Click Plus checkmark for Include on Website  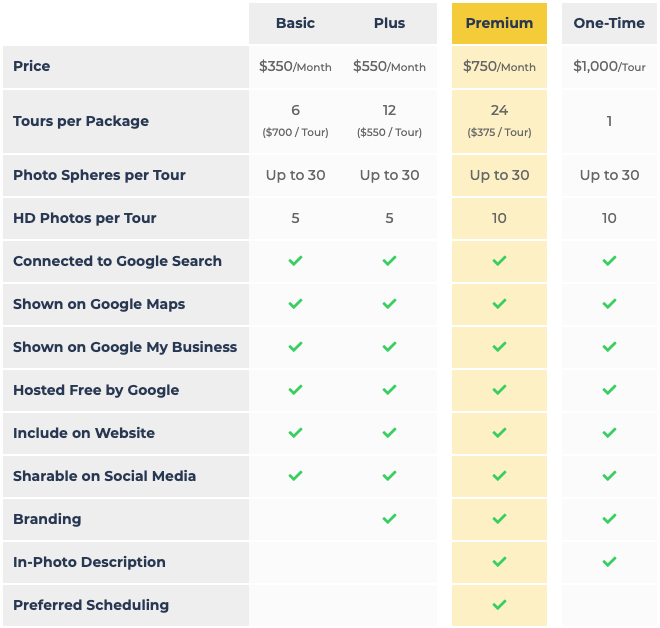[389, 433]
